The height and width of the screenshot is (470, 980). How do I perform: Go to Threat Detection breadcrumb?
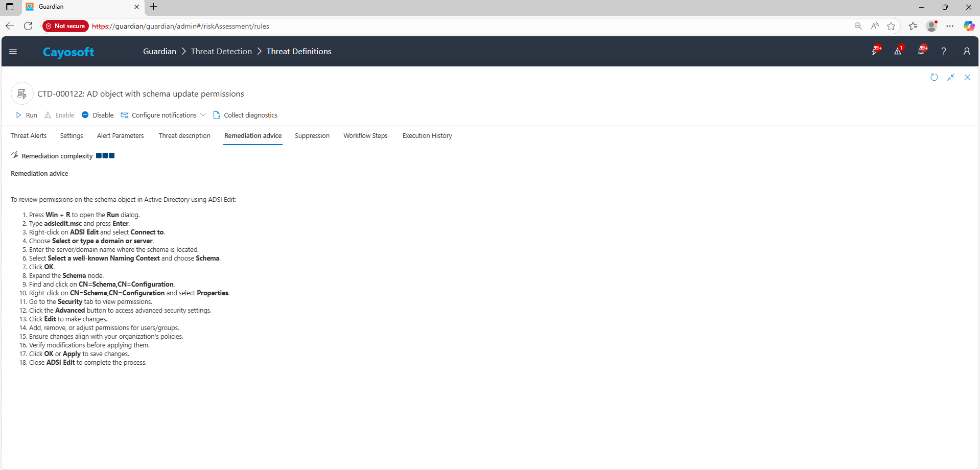coord(221,52)
